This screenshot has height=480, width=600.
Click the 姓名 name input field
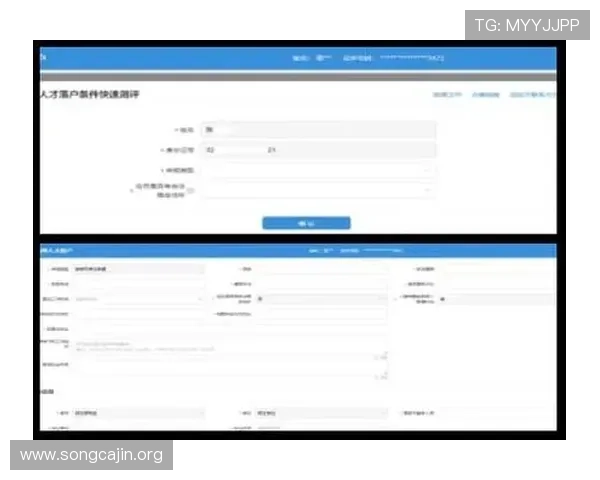(318, 130)
